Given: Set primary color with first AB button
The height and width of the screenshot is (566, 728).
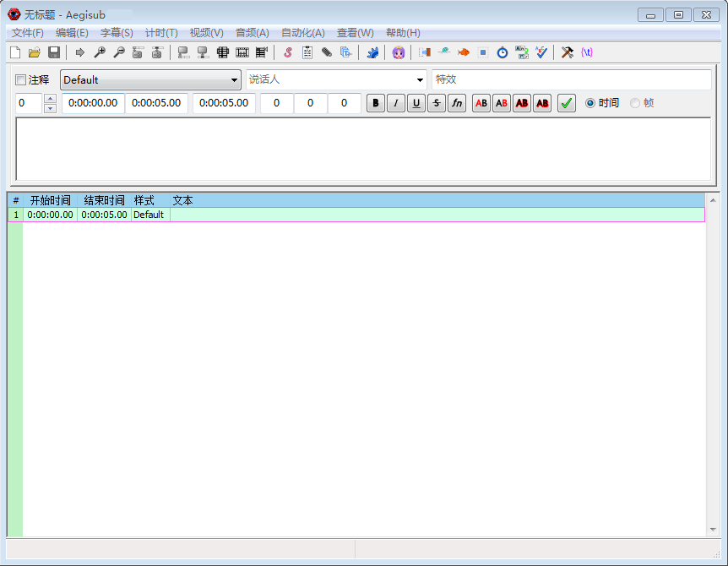Looking at the screenshot, I should [x=481, y=103].
